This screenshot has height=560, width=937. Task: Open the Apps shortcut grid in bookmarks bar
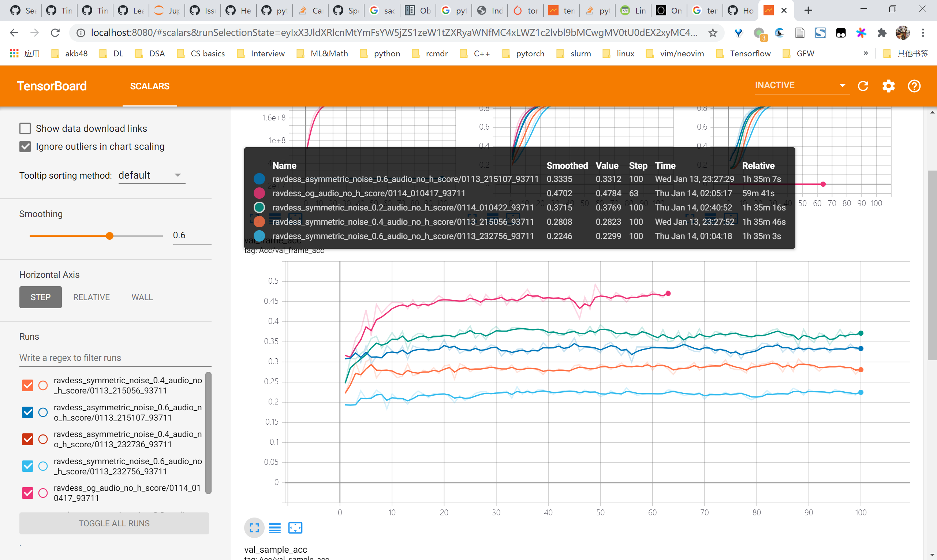click(x=25, y=53)
